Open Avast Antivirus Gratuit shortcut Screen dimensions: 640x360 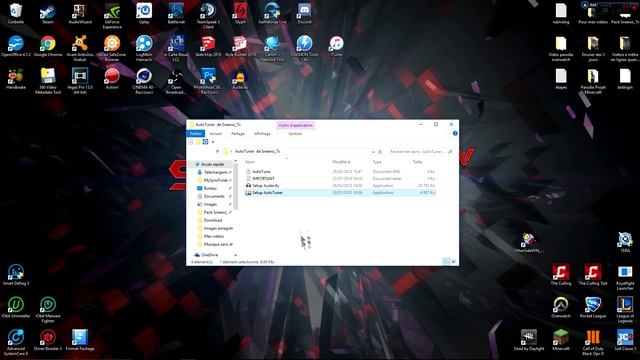(80, 48)
